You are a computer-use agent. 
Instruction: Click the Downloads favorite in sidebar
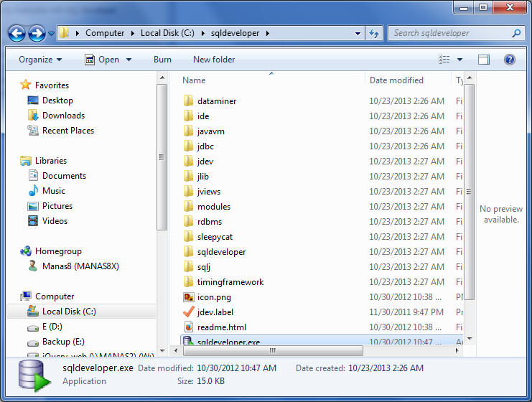point(63,116)
